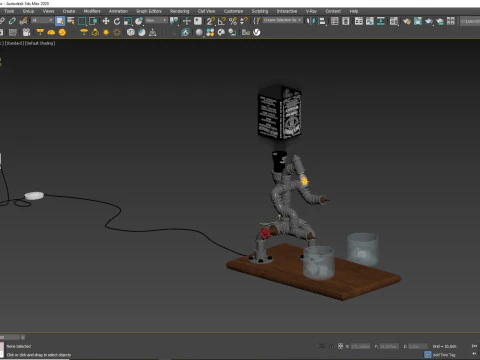The width and height of the screenshot is (480, 360).
Task: Click the Use Pivot Point Center icon
Action: 174,21
